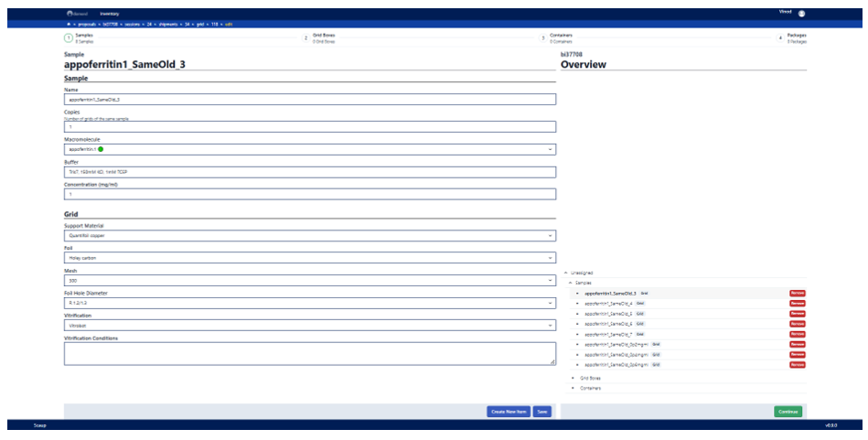Open the Vitrification dropdown
This screenshot has height=440, width=868.
pyautogui.click(x=310, y=326)
